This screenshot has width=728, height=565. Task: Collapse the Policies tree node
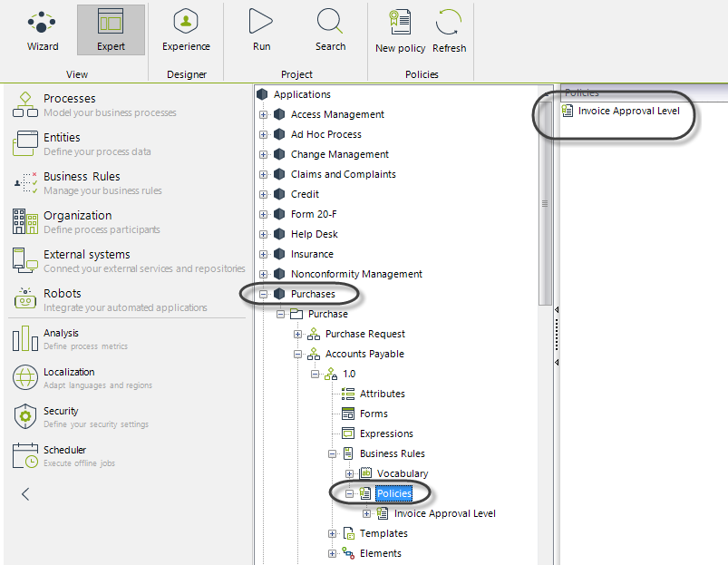349,494
